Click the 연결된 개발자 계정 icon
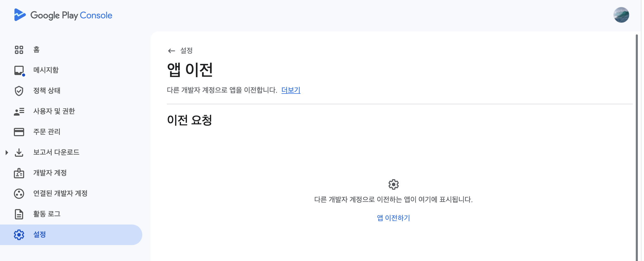The image size is (644, 261). [19, 193]
